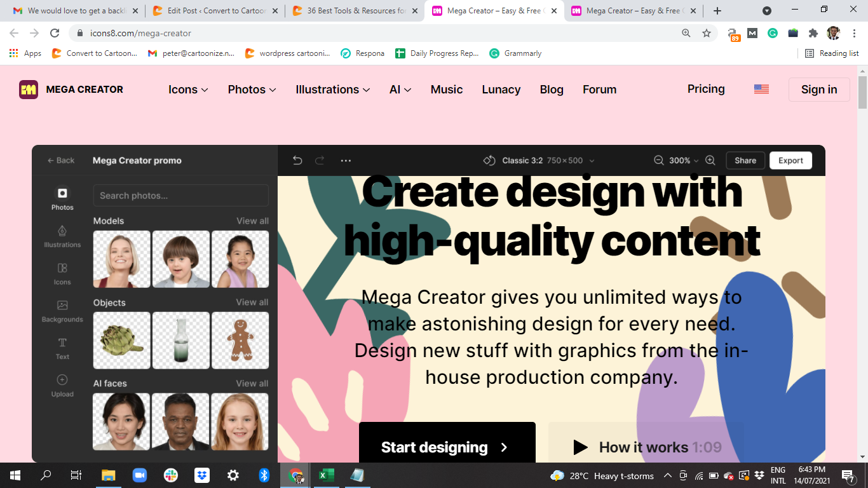
Task: View all AI faces
Action: coord(252,384)
